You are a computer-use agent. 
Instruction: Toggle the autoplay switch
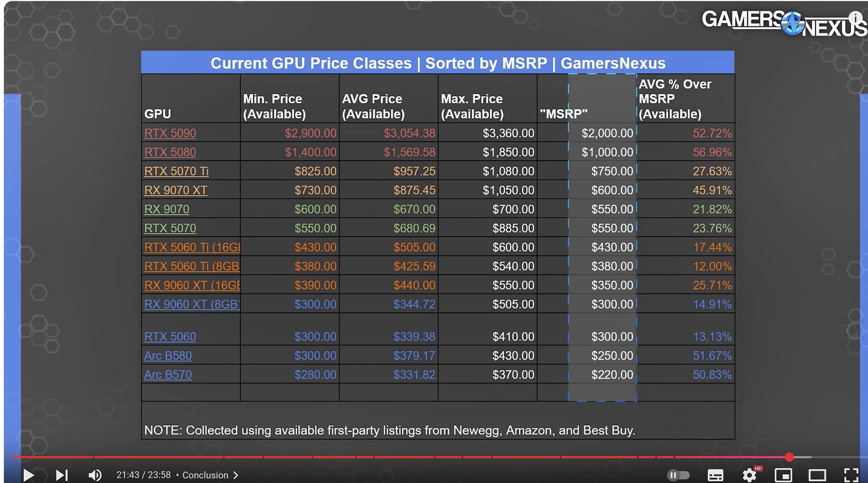tap(678, 475)
